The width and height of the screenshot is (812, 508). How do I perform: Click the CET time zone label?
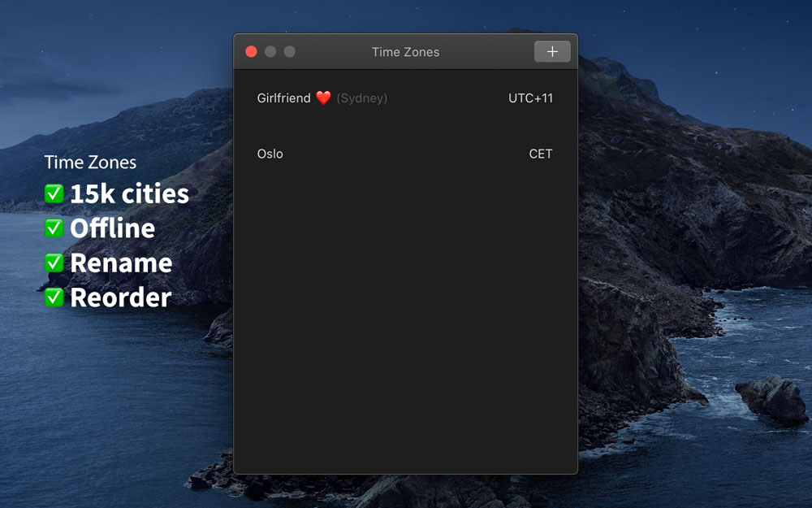541,154
